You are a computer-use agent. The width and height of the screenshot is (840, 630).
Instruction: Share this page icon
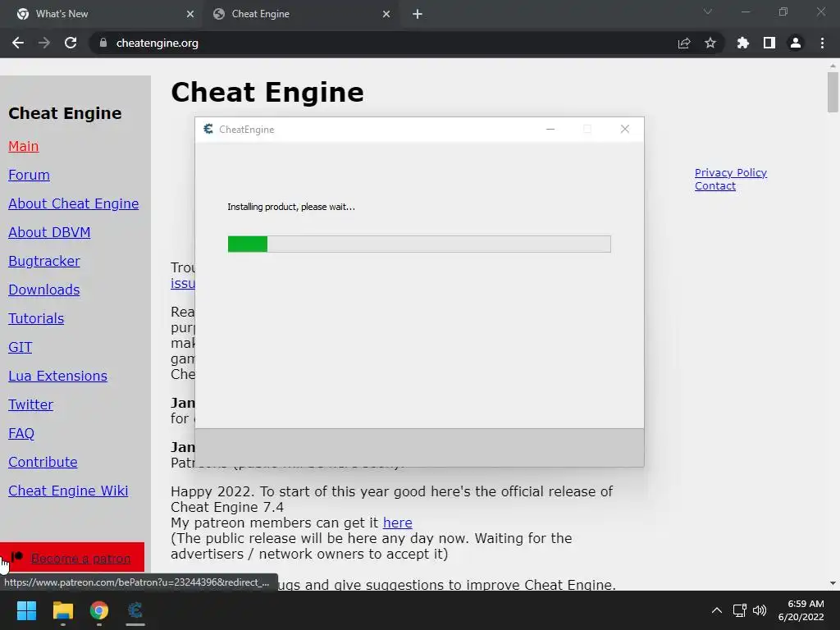pos(684,43)
